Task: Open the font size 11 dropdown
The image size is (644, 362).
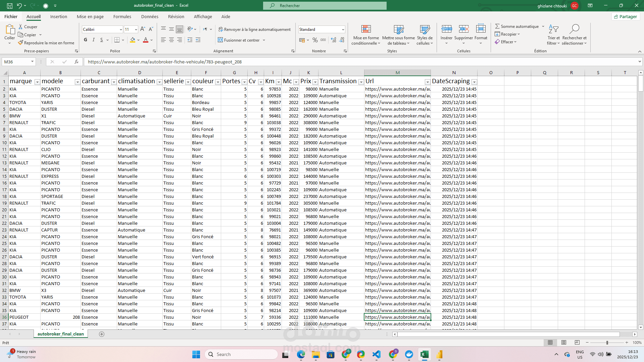Action: (x=136, y=30)
